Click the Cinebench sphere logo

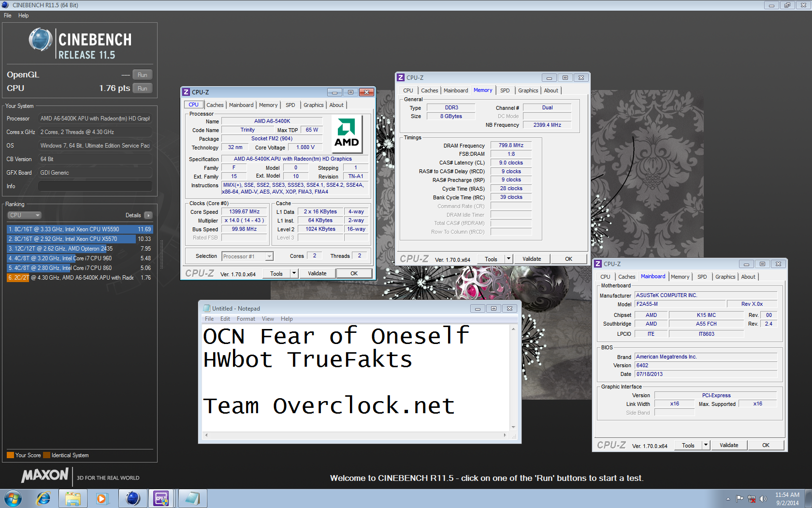pos(41,40)
